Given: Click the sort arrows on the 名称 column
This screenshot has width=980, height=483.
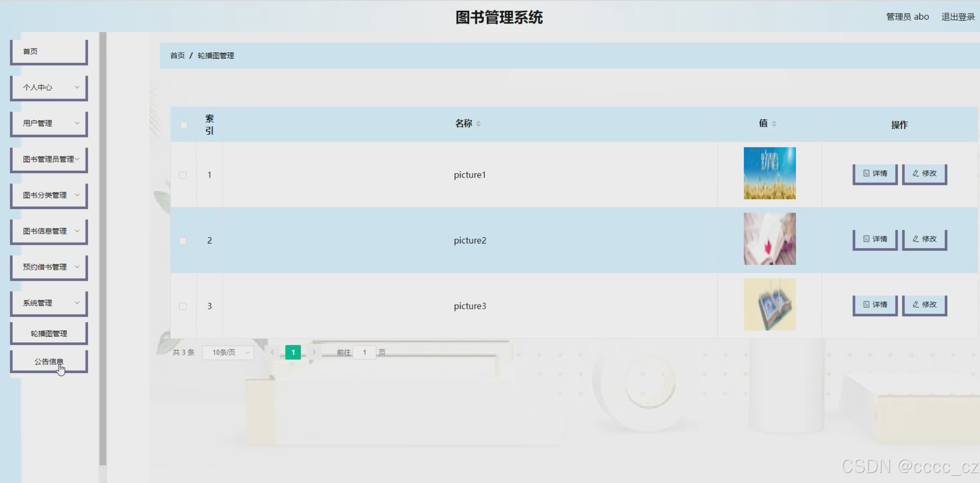Looking at the screenshot, I should tap(478, 124).
